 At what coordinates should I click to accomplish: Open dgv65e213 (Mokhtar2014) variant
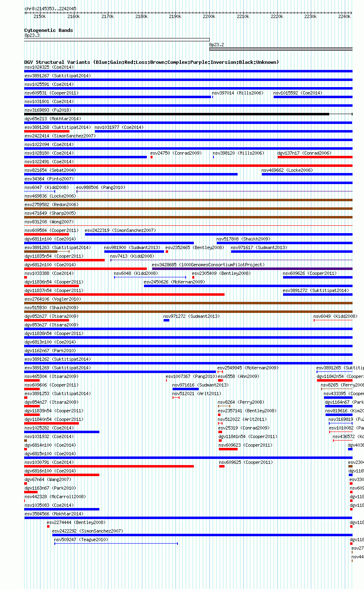(x=188, y=123)
